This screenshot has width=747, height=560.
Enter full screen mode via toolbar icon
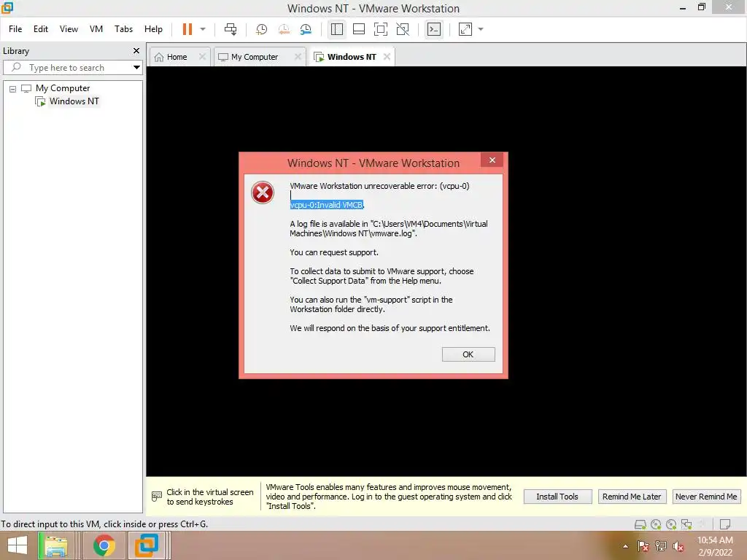point(381,29)
